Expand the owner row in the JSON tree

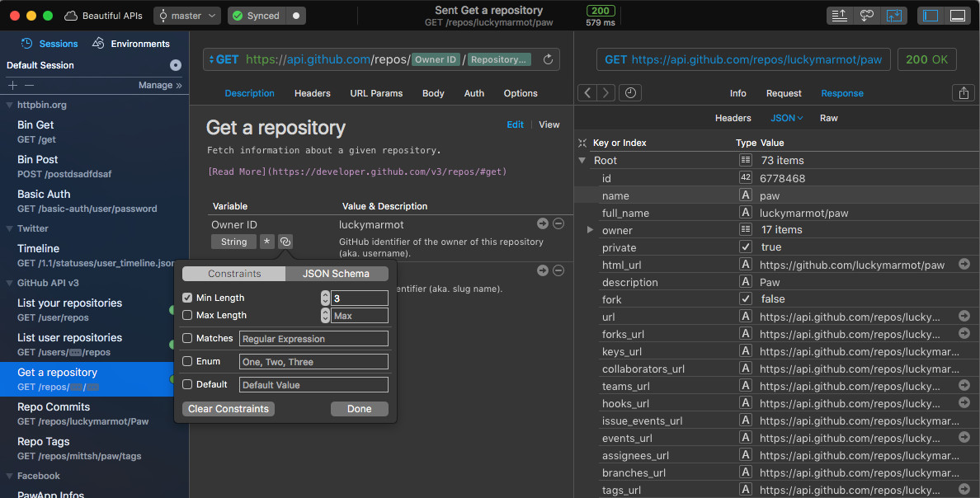[x=589, y=230]
